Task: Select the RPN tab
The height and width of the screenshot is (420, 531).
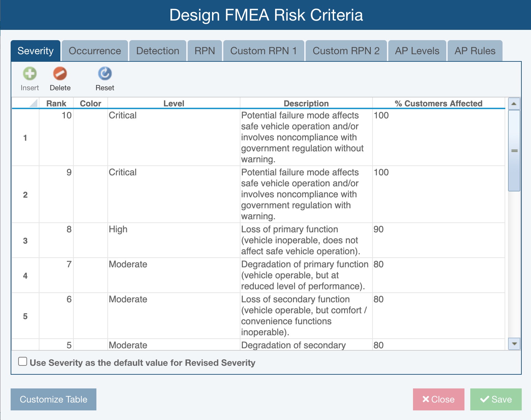Action: coord(204,51)
